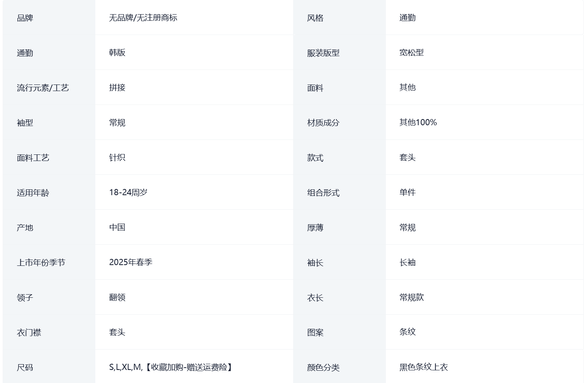
Task: Click the 风格 attribute label
Action: [315, 18]
